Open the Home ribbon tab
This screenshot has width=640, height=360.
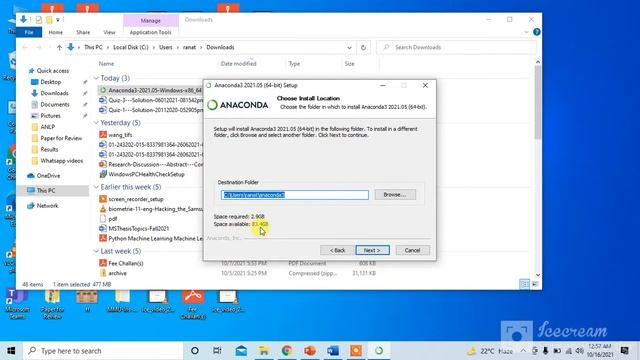click(56, 32)
